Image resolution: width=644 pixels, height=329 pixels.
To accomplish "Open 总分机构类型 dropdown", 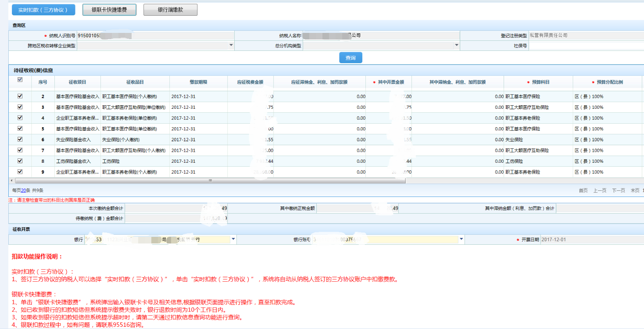I will click(456, 46).
